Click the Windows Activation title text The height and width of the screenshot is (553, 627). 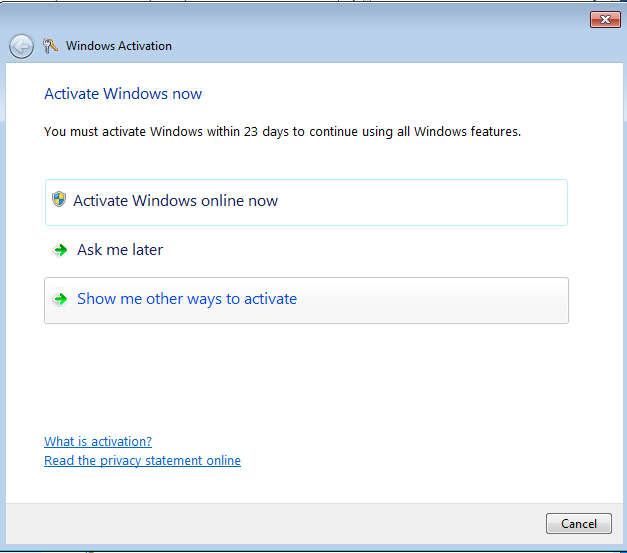pos(119,46)
